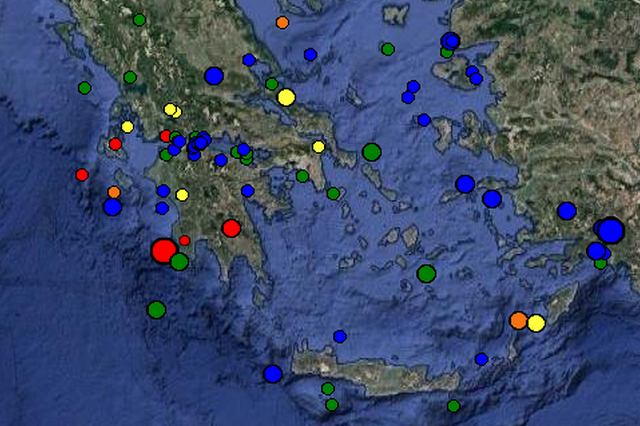Click the red marker on Kefalonia island
Viewport: 640px width, 426px height.
(116, 144)
